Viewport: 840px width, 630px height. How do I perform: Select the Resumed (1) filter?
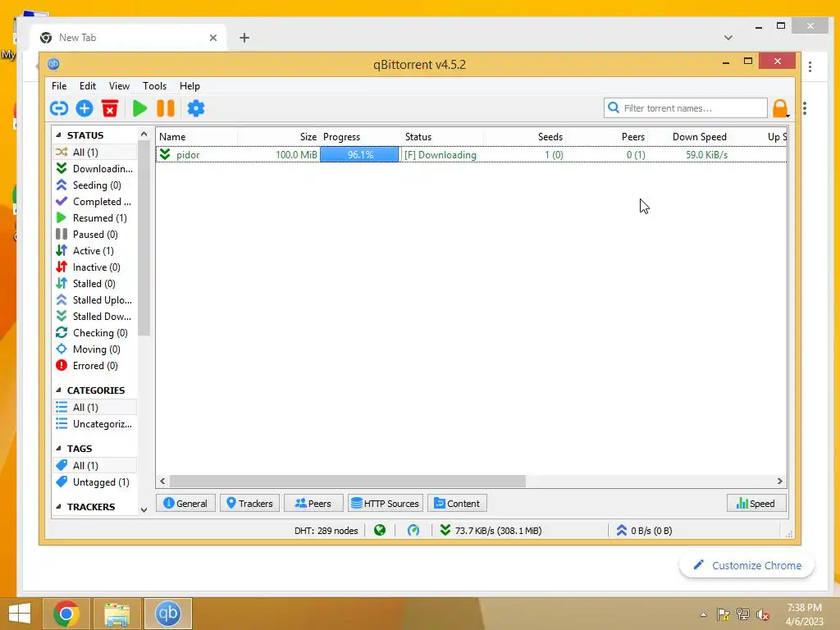click(x=94, y=218)
